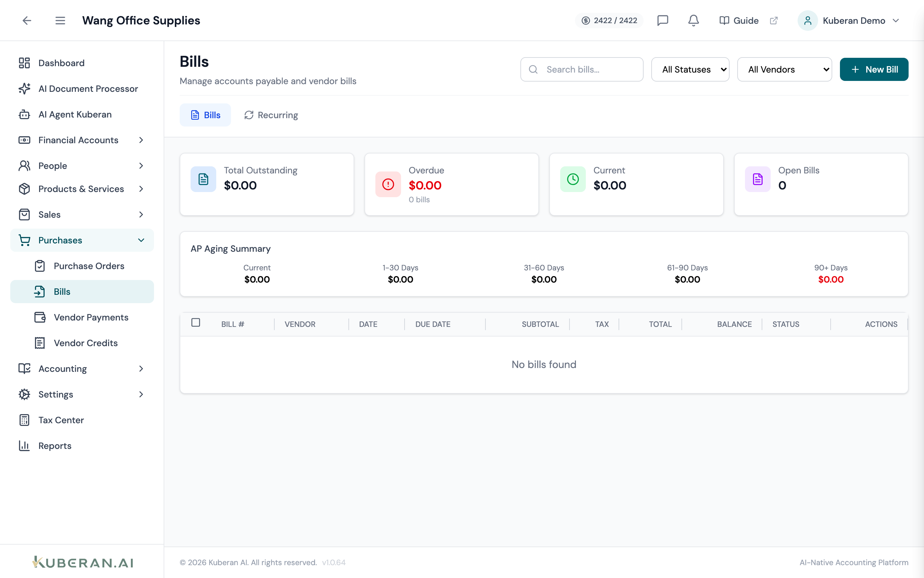Expand the Financial Accounts chevron

coord(141,140)
